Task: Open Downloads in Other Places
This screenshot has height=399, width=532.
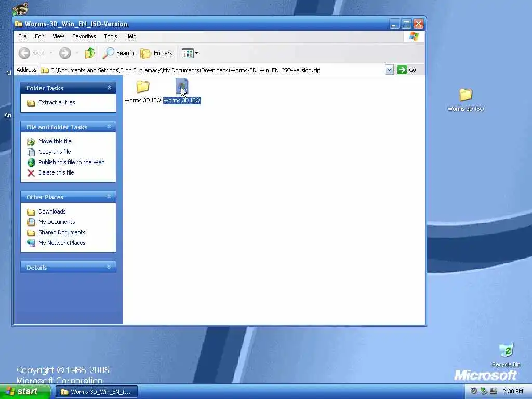Action: click(x=52, y=212)
